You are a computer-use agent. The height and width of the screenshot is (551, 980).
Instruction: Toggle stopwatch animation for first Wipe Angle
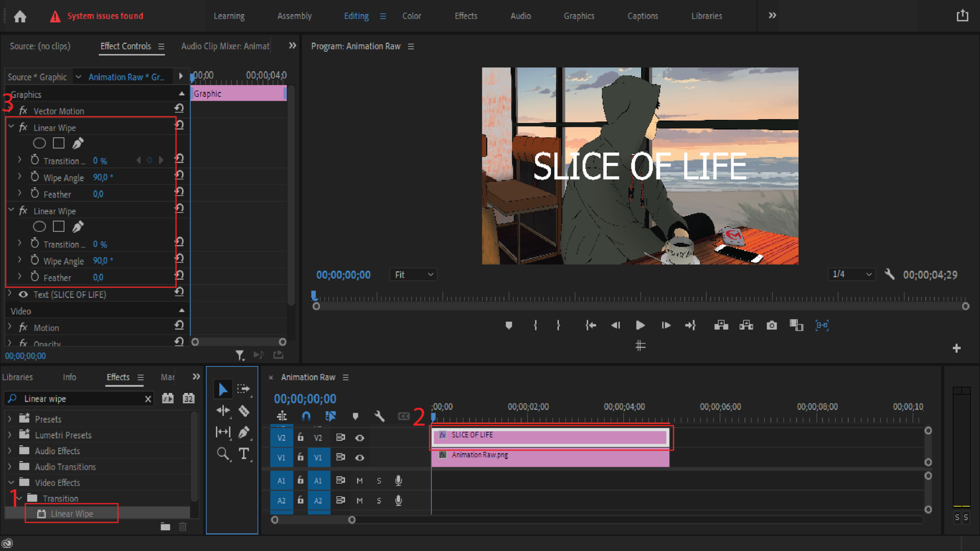pyautogui.click(x=35, y=177)
